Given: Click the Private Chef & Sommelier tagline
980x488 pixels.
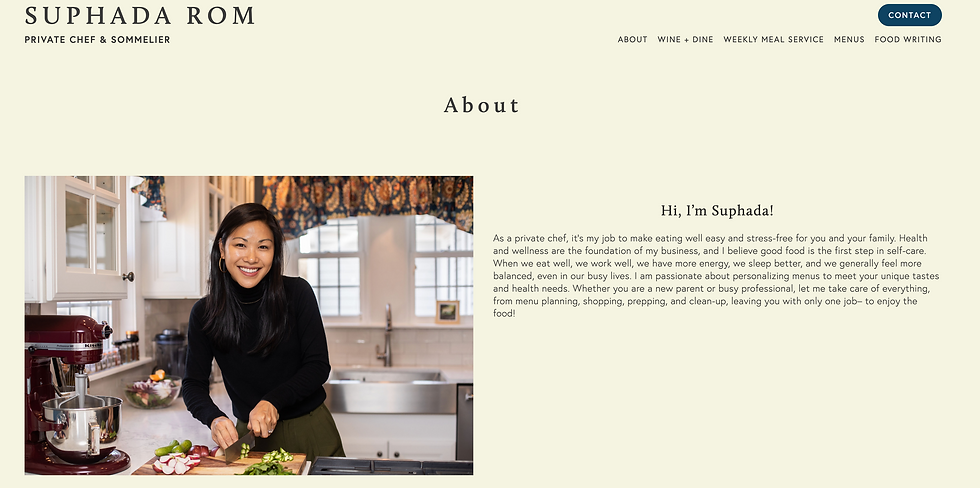Looking at the screenshot, I should pos(97,39).
